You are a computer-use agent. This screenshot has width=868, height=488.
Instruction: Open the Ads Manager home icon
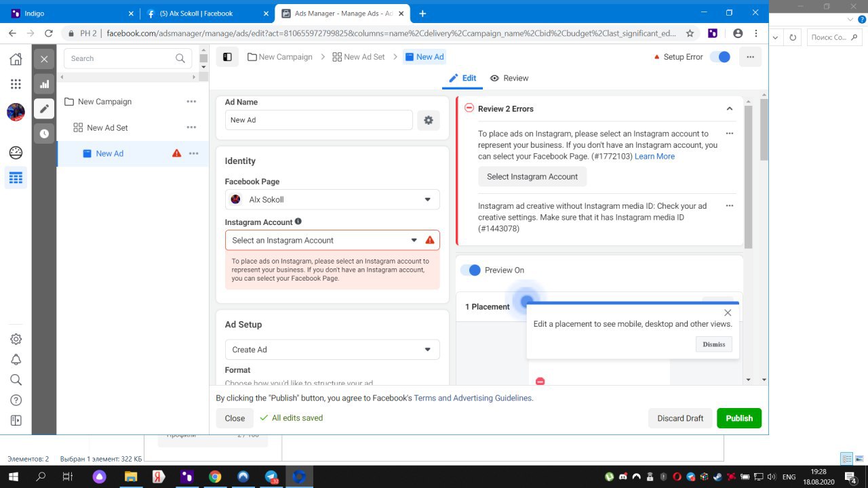[16, 59]
